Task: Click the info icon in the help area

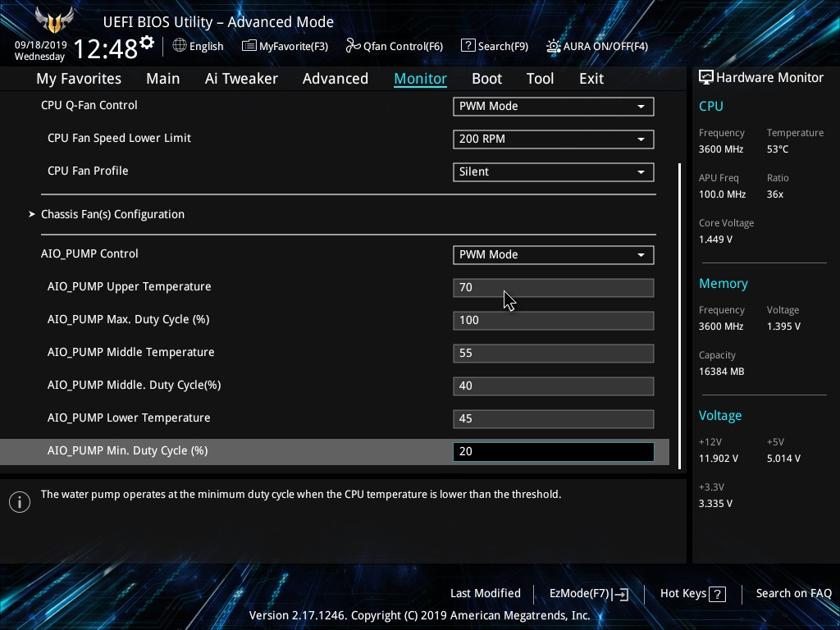Action: (x=19, y=501)
